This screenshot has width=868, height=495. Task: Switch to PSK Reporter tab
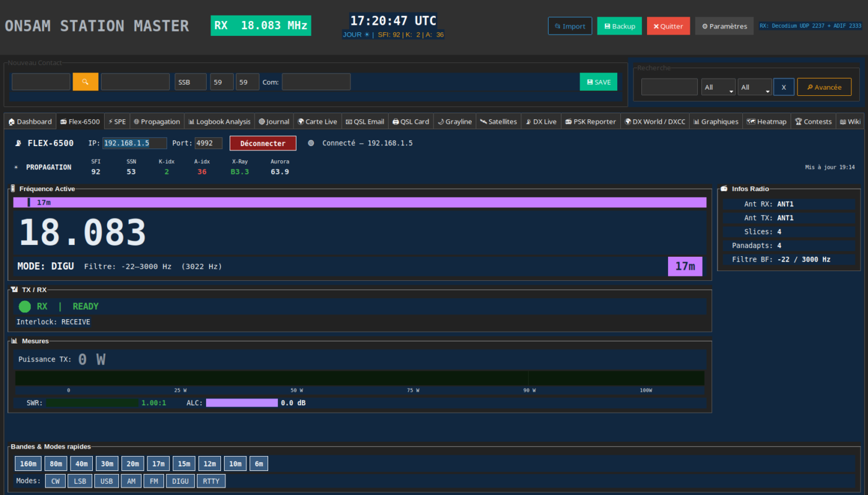pos(591,121)
